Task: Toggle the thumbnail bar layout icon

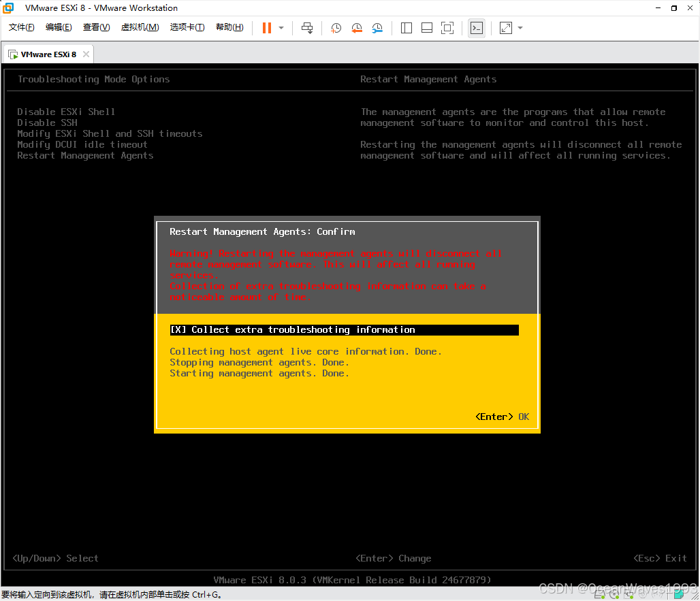Action: [427, 28]
